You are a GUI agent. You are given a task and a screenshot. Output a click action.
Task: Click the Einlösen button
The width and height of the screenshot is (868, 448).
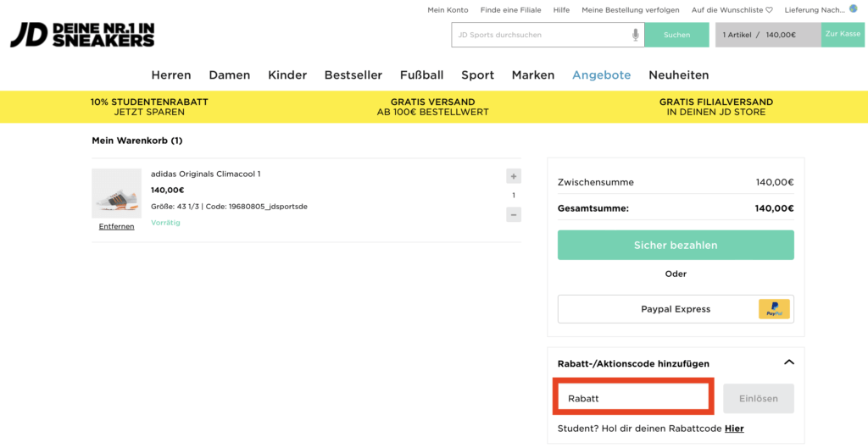759,398
